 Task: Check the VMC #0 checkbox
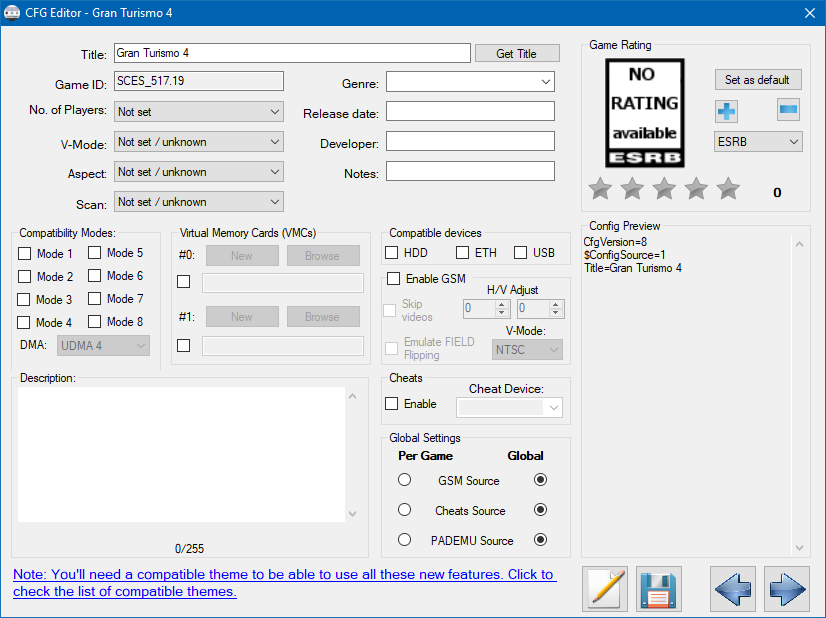click(x=183, y=281)
